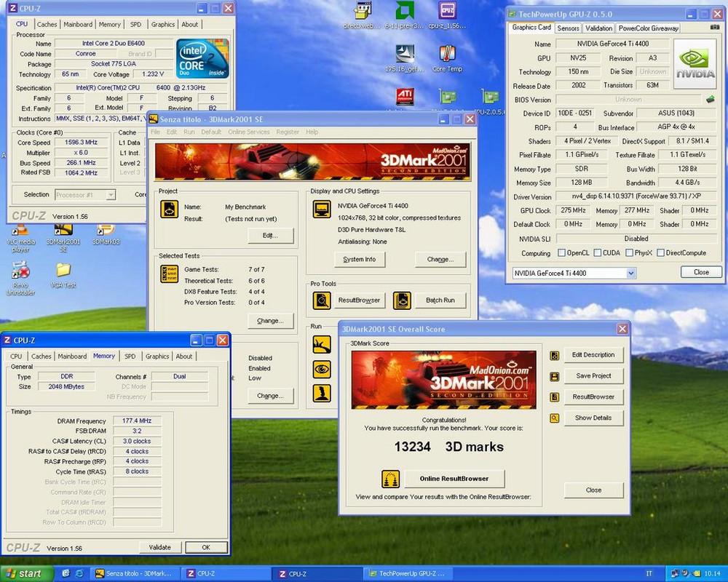Click the project Edit icon in 3DMark2001

169,209
